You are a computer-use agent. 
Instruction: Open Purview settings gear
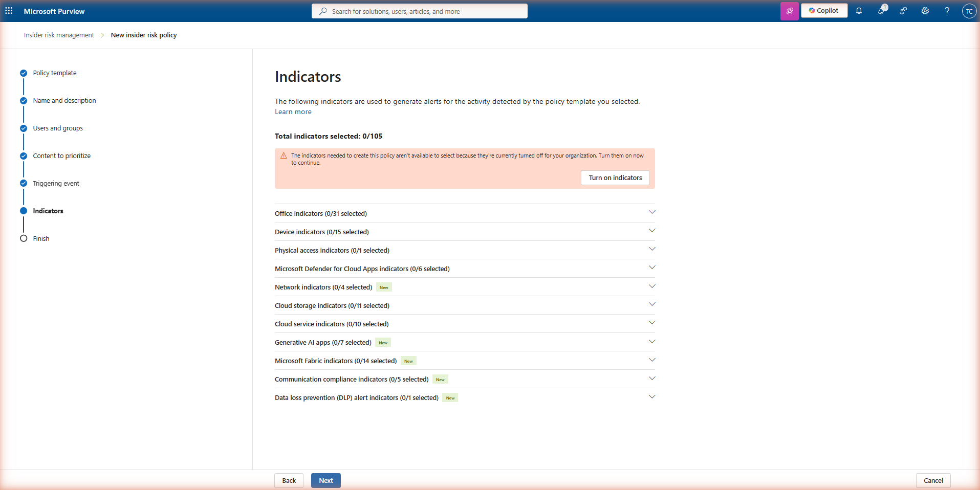pos(925,11)
